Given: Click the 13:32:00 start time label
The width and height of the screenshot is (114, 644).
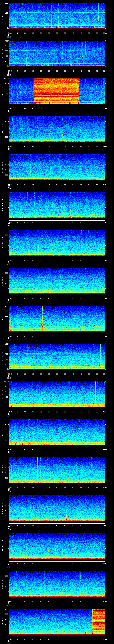Looking at the screenshot, I should pyautogui.click(x=9, y=147).
